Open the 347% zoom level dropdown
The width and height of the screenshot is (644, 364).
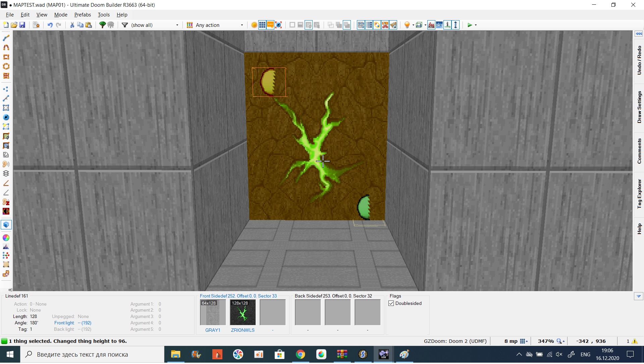[x=560, y=342]
